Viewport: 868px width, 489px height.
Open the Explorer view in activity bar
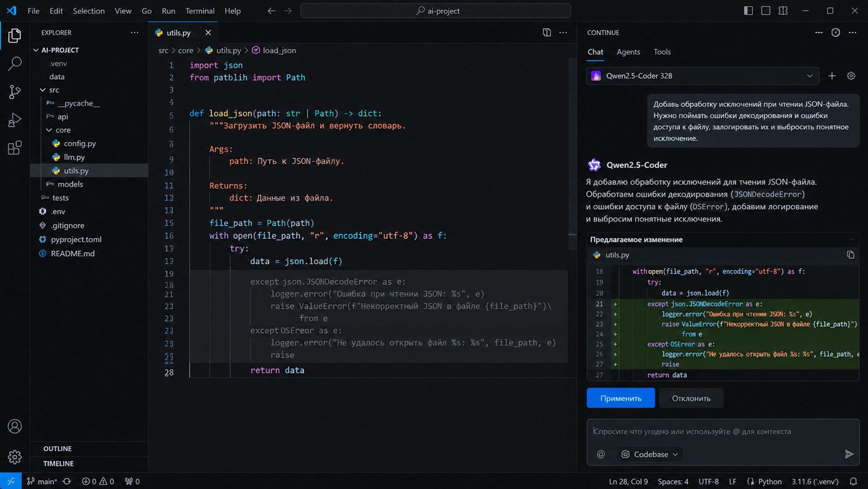(x=14, y=35)
